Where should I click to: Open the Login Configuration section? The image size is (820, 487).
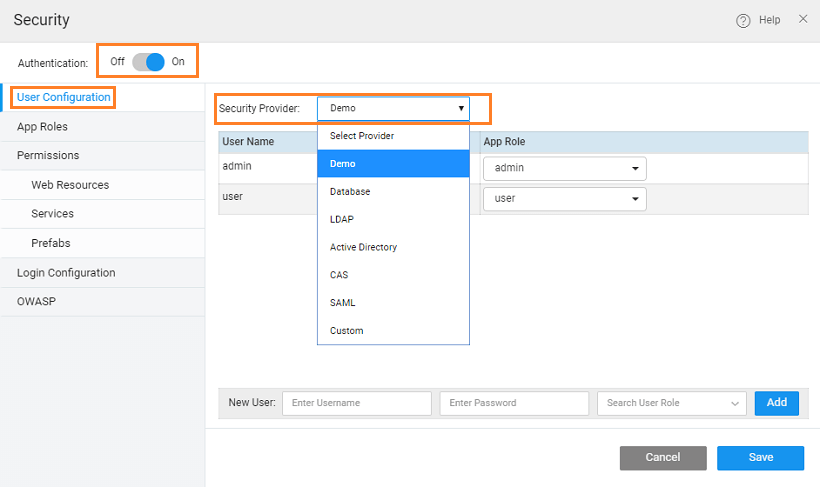pyautogui.click(x=66, y=273)
